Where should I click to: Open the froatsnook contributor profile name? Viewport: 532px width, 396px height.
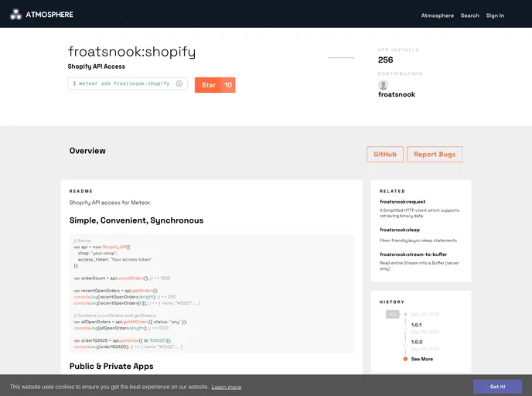coord(397,94)
